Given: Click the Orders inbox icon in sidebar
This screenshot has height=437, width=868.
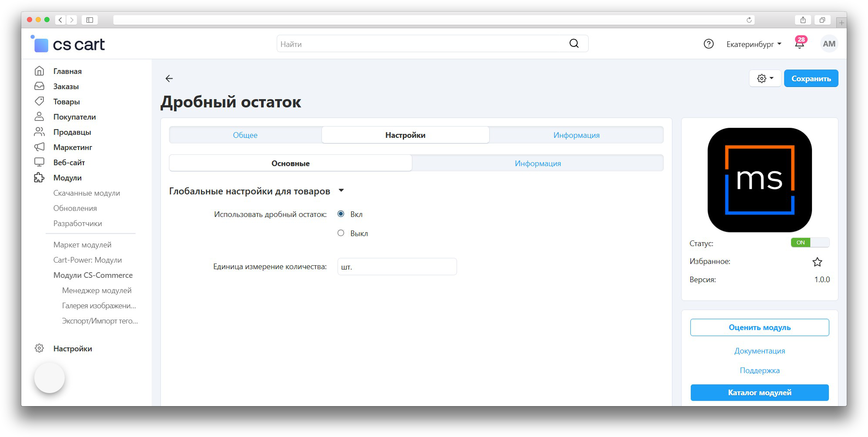Looking at the screenshot, I should coord(39,86).
